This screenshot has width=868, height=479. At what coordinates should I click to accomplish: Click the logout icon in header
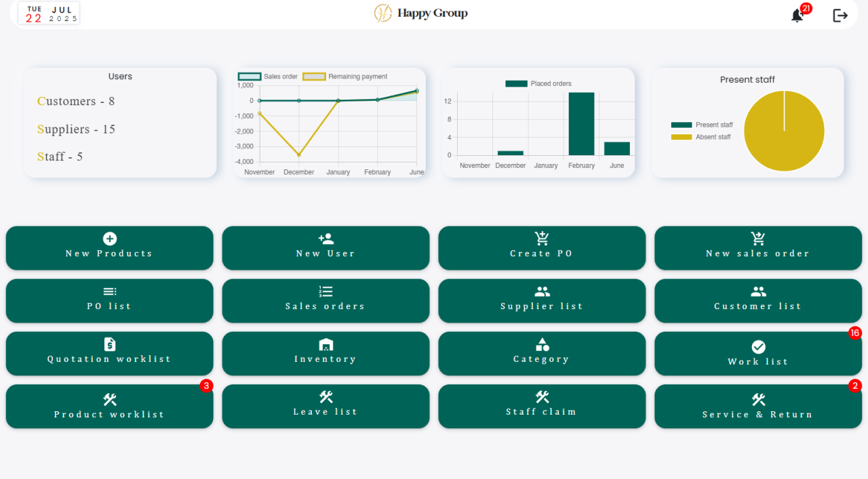click(840, 16)
